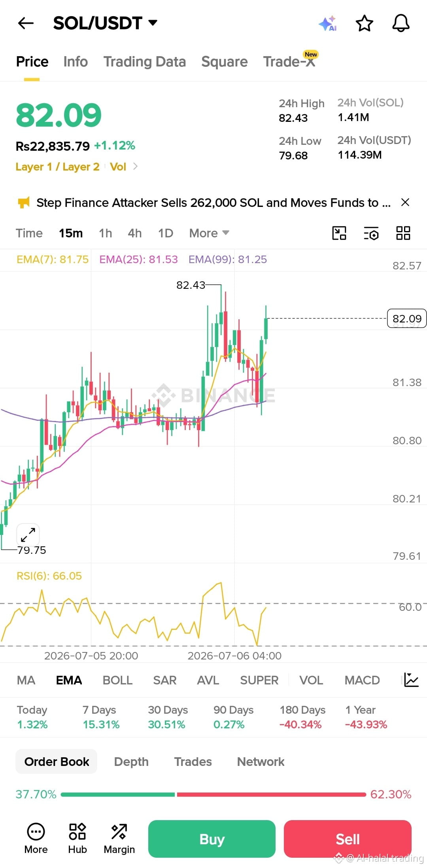Viewport: 427px width, 868px height.
Task: Open the chart layout grid icon
Action: (403, 233)
